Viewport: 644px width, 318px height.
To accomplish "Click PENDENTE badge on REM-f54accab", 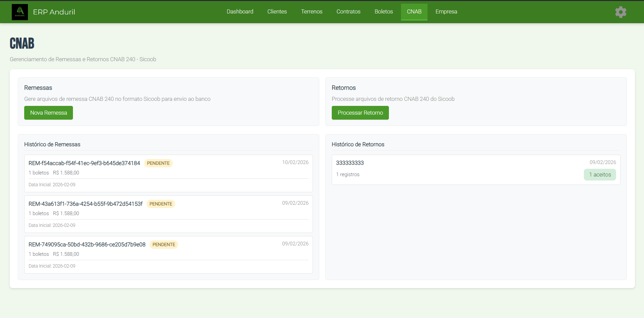I will click(158, 163).
